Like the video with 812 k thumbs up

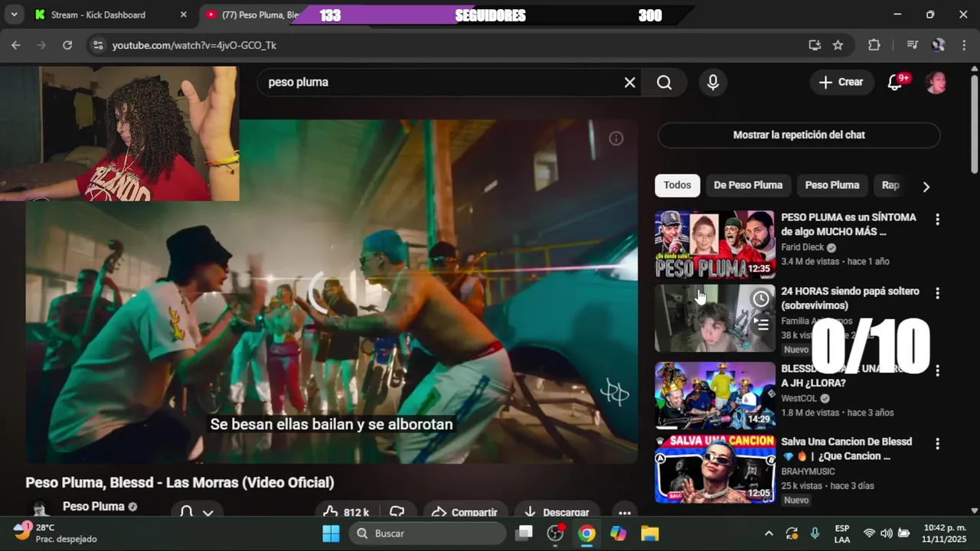pyautogui.click(x=346, y=512)
